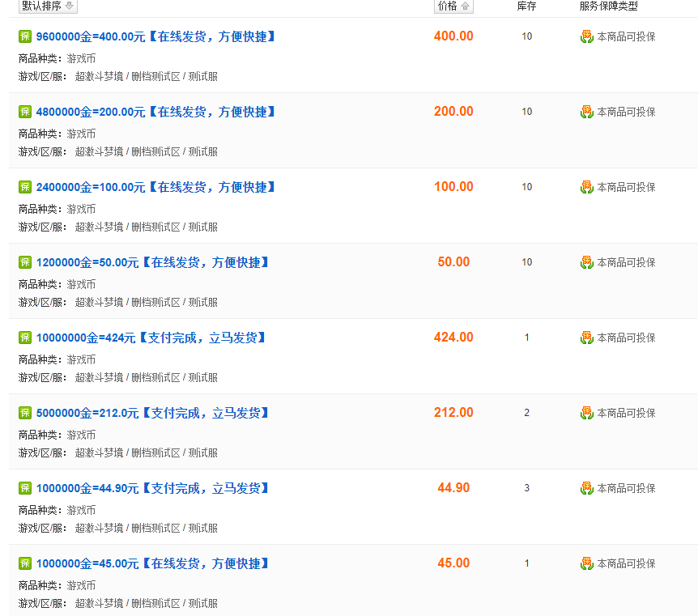Click the 库存 column header
This screenshot has height=616, width=698.
point(526,6)
